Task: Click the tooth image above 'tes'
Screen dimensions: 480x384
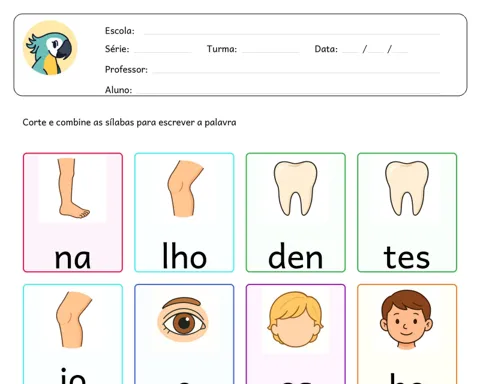Action: pyautogui.click(x=407, y=188)
